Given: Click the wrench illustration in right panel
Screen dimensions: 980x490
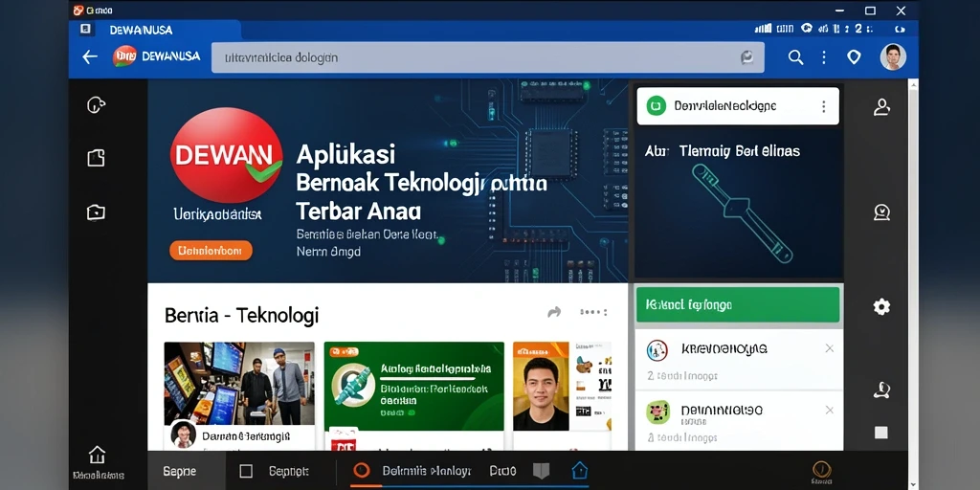Looking at the screenshot, I should pyautogui.click(x=742, y=212).
